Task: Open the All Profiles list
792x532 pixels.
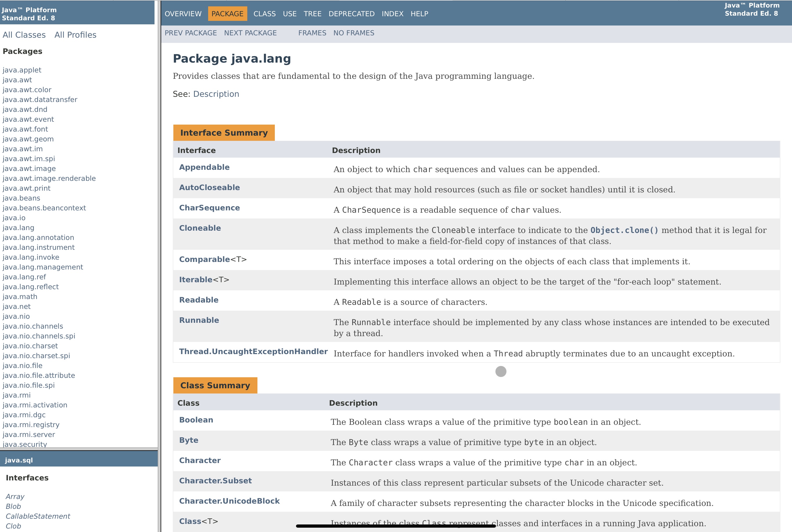Action: click(x=75, y=35)
